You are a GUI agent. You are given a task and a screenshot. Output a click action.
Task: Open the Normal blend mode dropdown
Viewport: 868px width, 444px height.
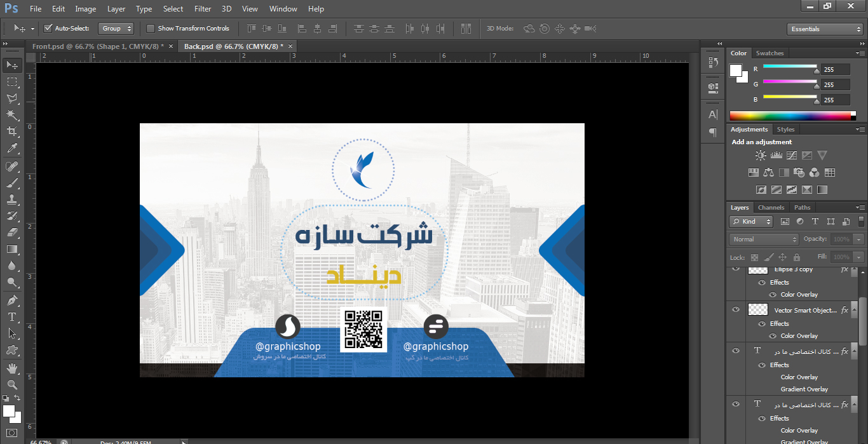(x=764, y=239)
